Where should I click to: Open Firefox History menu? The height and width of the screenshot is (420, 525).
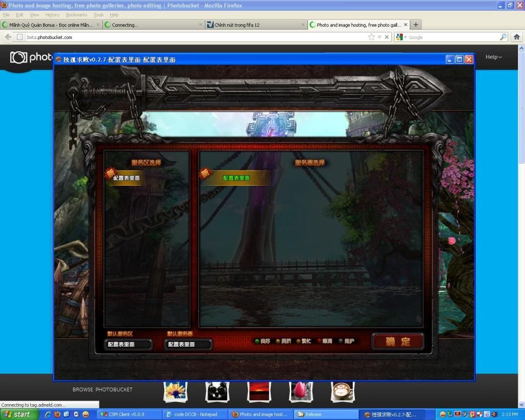click(x=52, y=15)
